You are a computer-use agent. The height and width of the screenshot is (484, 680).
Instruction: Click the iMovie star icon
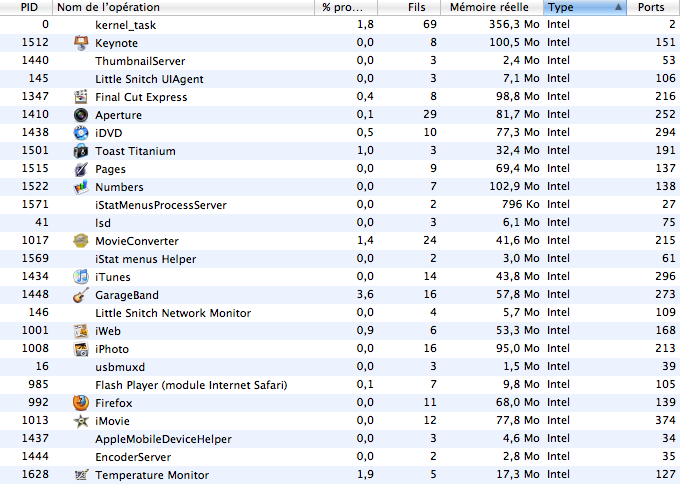tap(81, 421)
